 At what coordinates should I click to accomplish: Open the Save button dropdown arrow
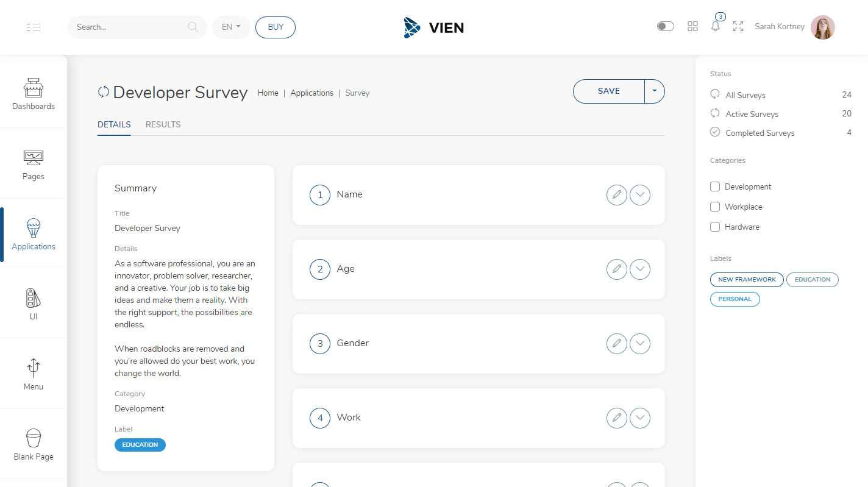point(655,91)
